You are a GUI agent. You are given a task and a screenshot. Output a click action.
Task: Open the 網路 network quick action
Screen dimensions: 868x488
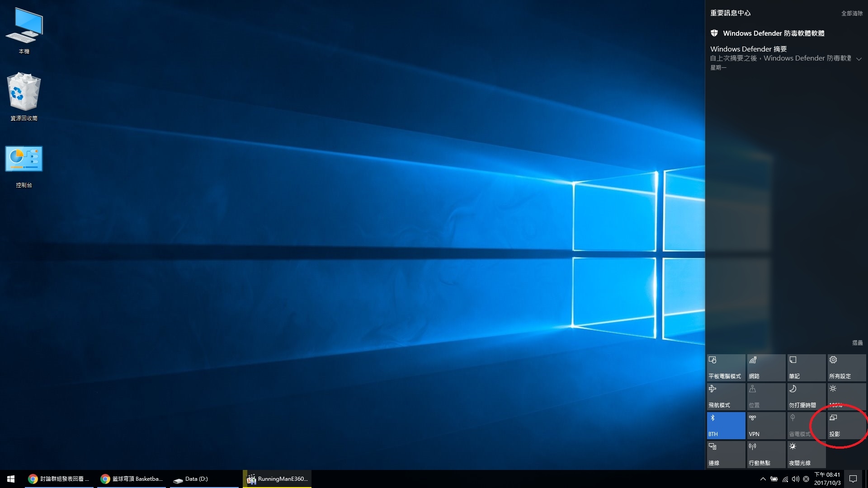(x=766, y=368)
